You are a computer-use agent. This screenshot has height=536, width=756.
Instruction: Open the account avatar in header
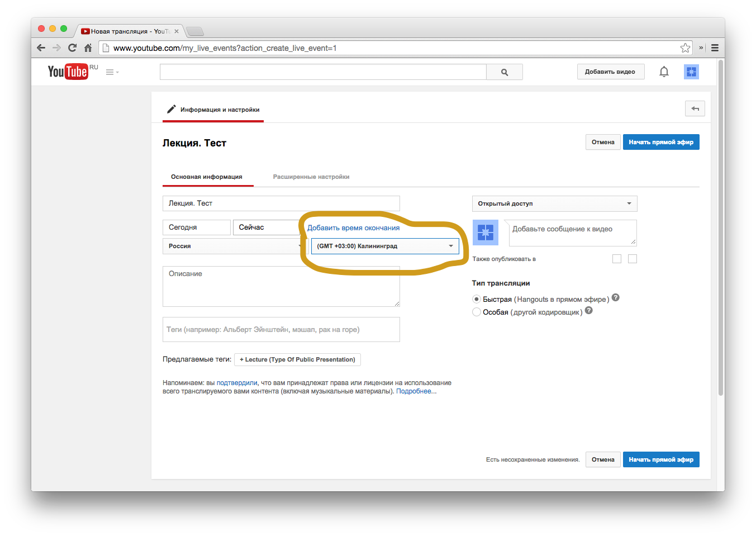pos(691,72)
